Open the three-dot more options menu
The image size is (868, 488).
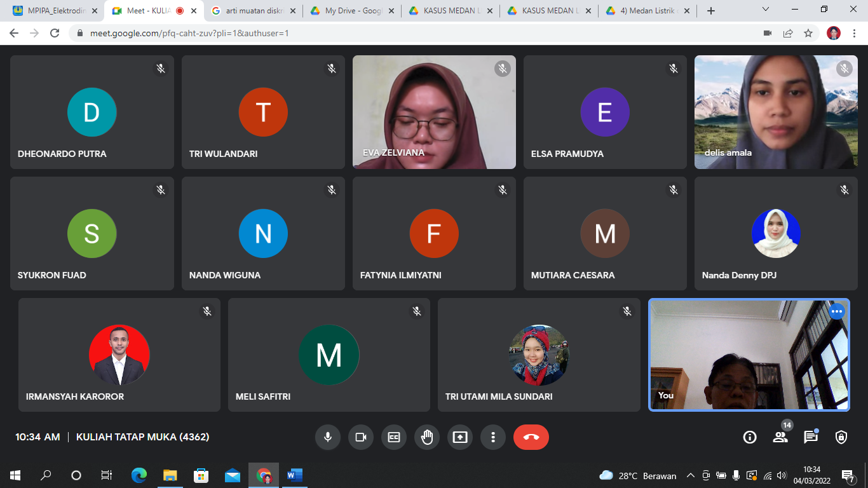click(x=493, y=437)
